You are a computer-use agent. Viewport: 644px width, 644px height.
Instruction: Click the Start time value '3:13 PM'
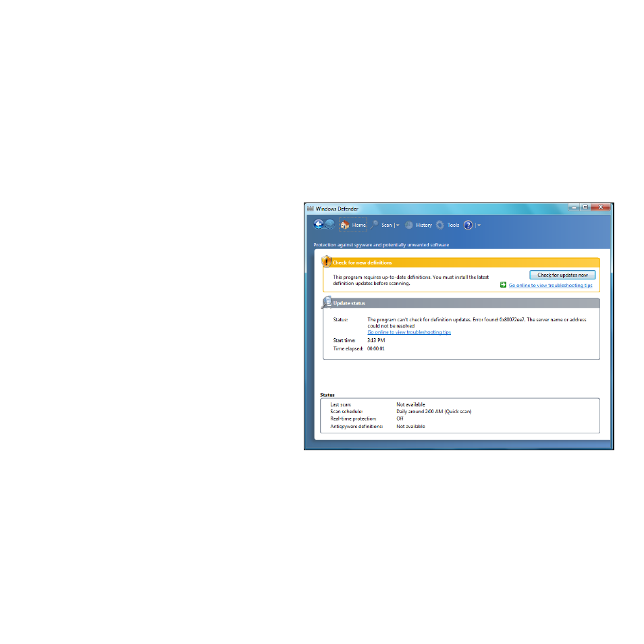click(x=376, y=340)
